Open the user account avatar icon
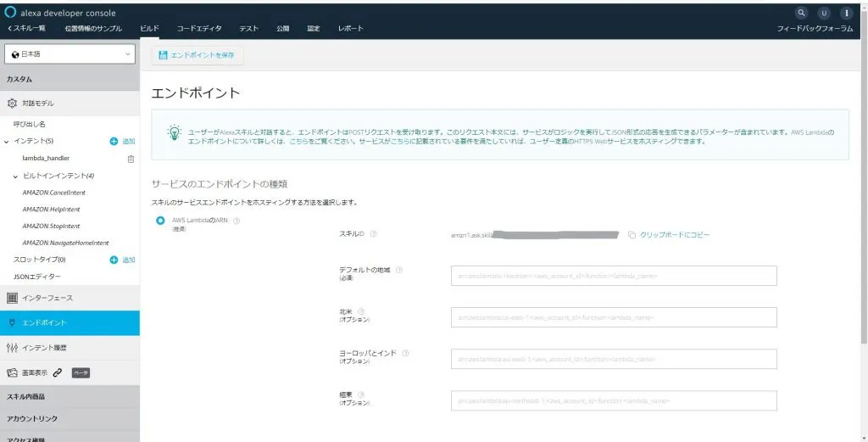Viewport: 868px width, 442px height. pos(824,13)
